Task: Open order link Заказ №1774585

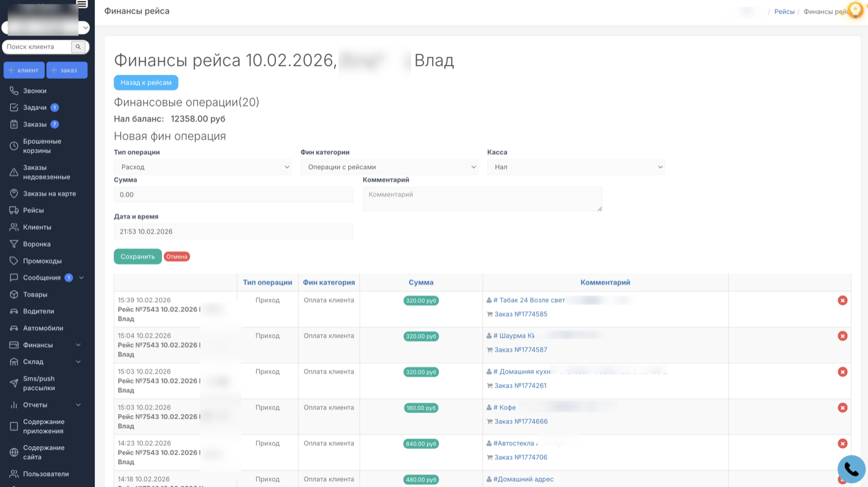Action: (520, 314)
